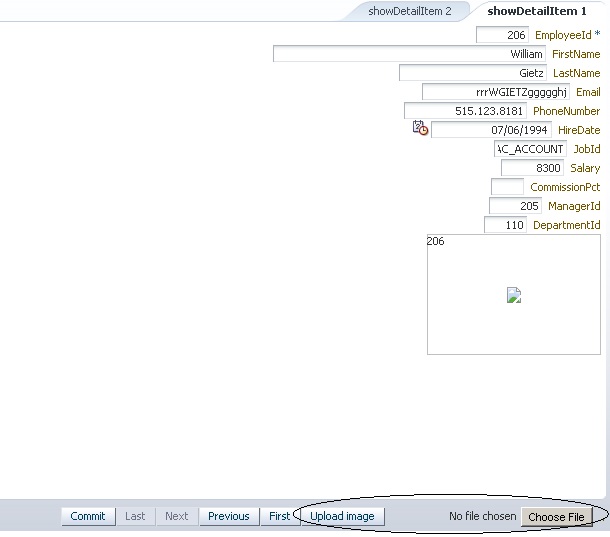Focus the HireDate field 07/06/1994
The width and height of the screenshot is (610, 537).
[x=491, y=130]
